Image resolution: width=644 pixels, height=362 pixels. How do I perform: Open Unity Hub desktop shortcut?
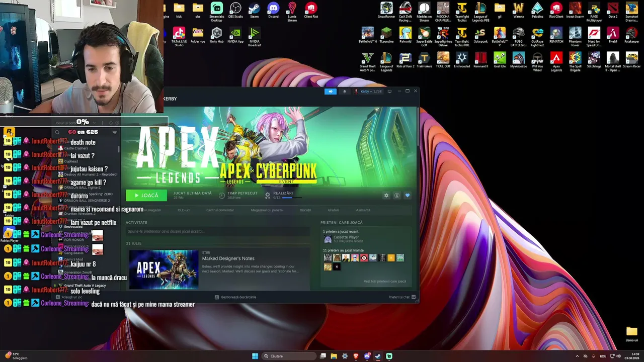217,36
